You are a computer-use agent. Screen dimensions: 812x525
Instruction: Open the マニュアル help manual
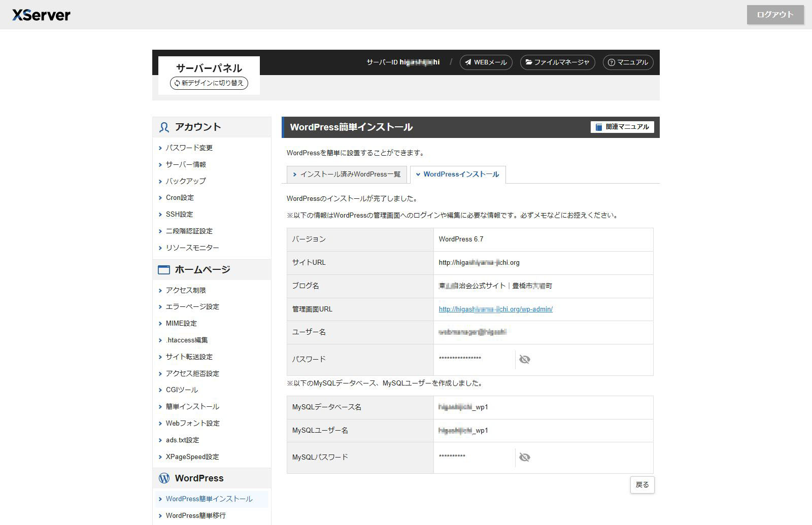pyautogui.click(x=628, y=62)
